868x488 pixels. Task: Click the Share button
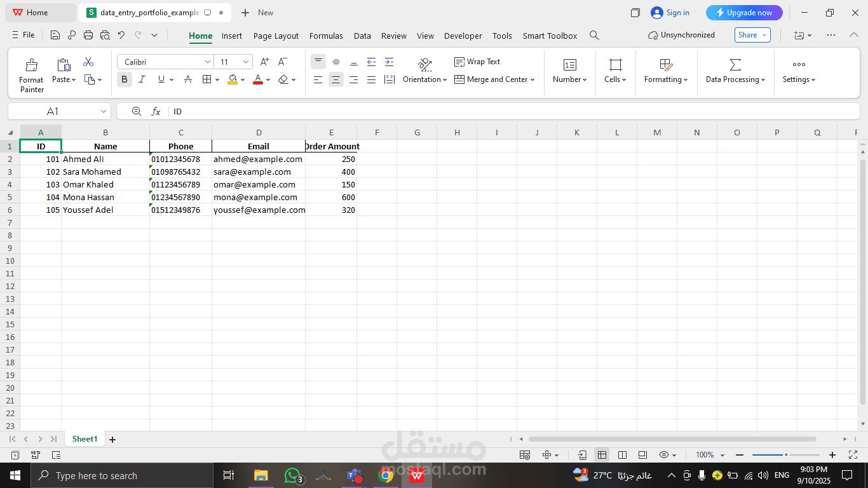click(x=752, y=35)
